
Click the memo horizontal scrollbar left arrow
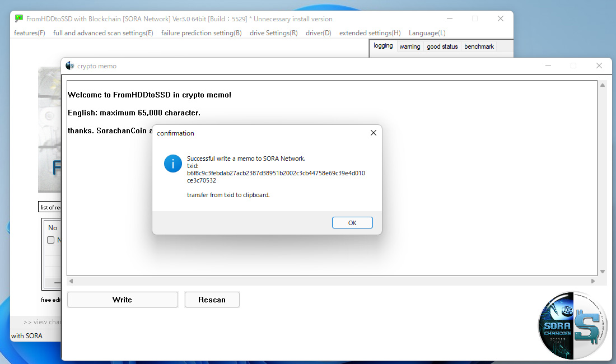[71, 281]
